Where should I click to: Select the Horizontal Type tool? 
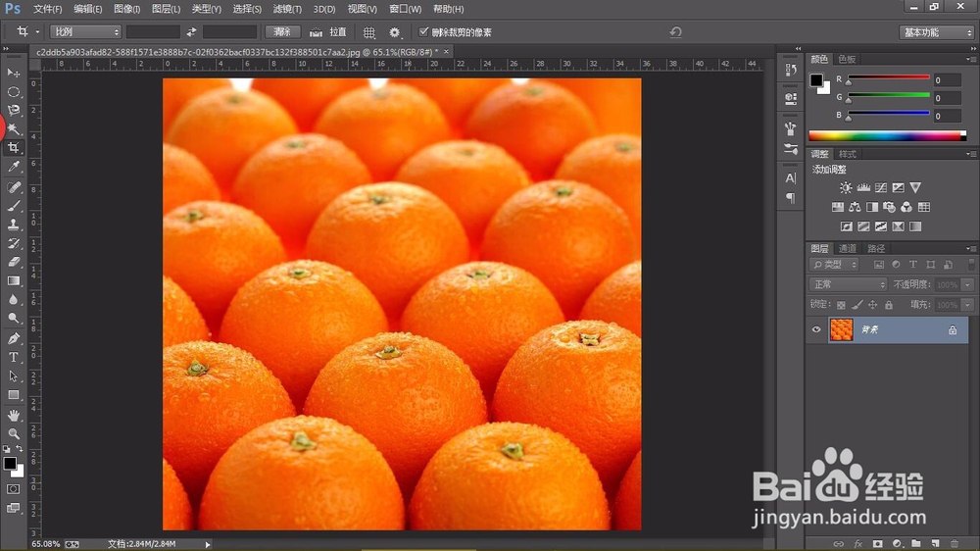click(13, 357)
